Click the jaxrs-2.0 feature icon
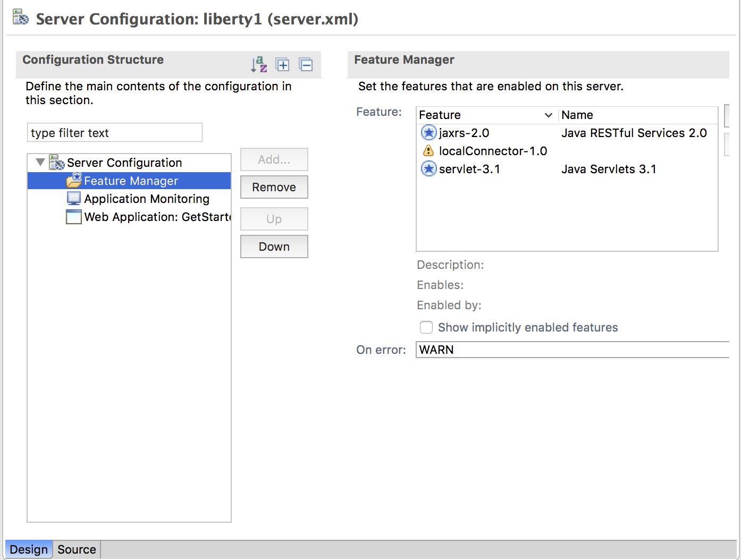The image size is (741, 560). [x=428, y=132]
